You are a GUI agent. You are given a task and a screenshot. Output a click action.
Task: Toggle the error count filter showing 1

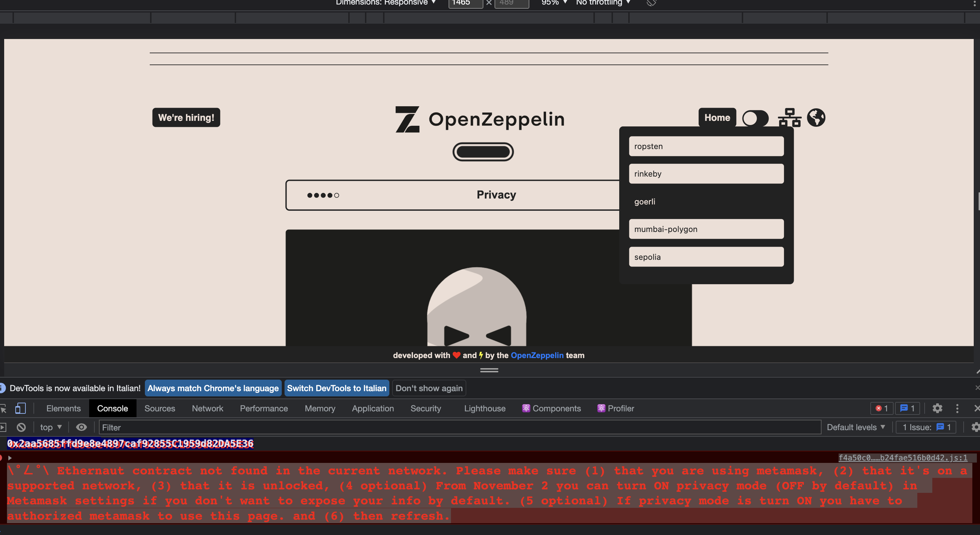882,408
